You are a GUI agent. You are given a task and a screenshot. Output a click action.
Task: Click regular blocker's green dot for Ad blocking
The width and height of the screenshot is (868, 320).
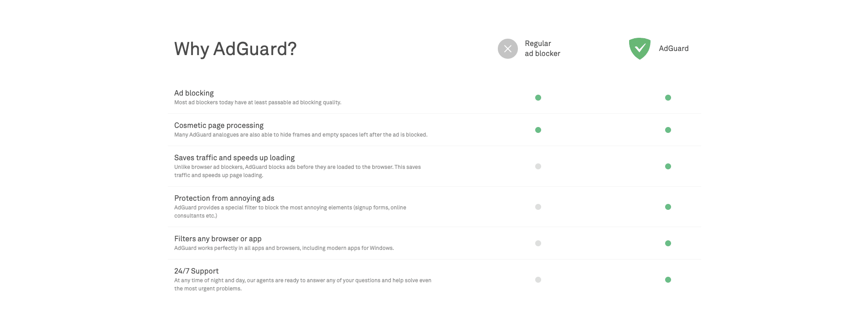(538, 97)
